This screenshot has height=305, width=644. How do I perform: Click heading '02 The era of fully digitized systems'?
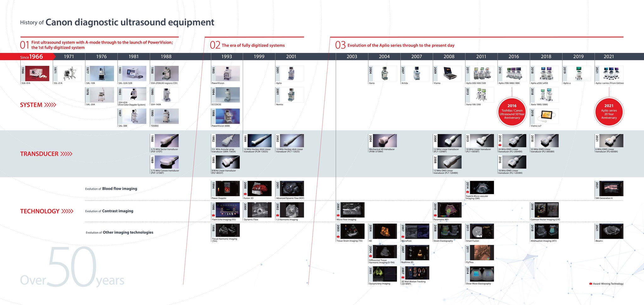click(247, 45)
